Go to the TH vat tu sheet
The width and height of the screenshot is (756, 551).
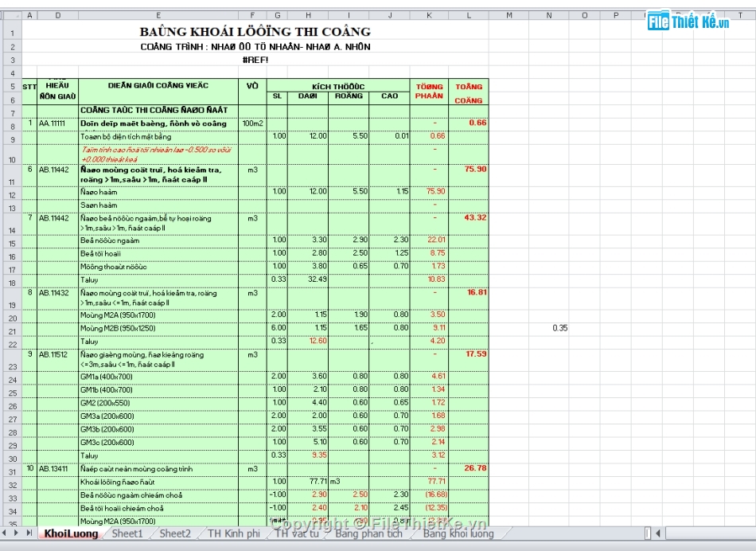(297, 533)
